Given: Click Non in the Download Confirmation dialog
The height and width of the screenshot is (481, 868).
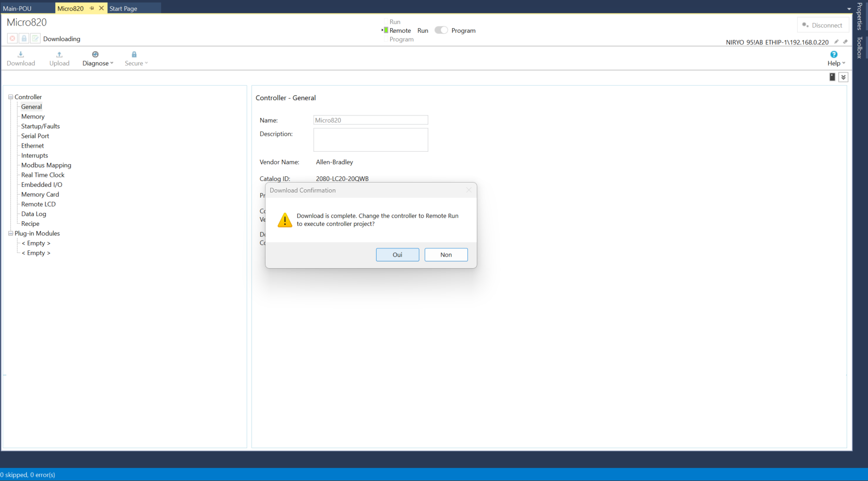Looking at the screenshot, I should coord(445,255).
